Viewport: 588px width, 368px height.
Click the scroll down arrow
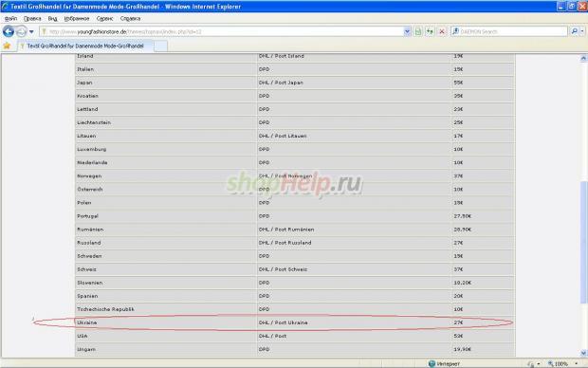pyautogui.click(x=583, y=353)
